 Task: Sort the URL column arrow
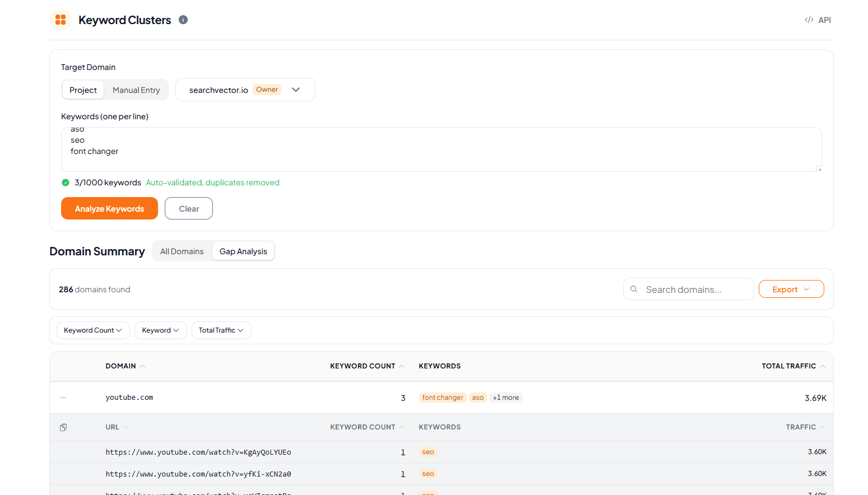tap(126, 427)
